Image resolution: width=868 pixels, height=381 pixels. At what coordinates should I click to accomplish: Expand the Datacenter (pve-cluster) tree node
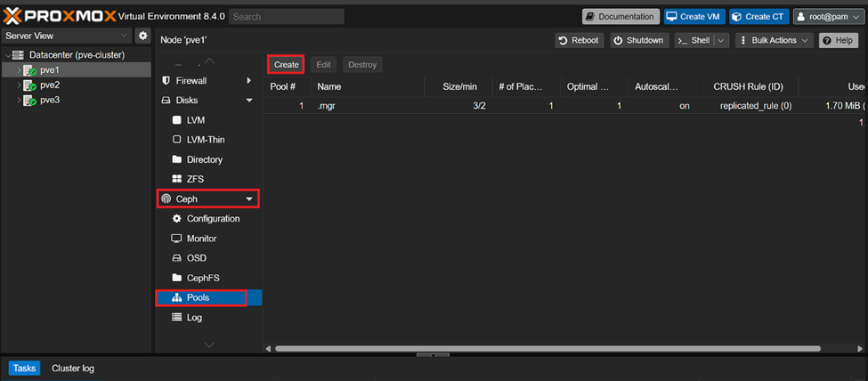[8, 55]
